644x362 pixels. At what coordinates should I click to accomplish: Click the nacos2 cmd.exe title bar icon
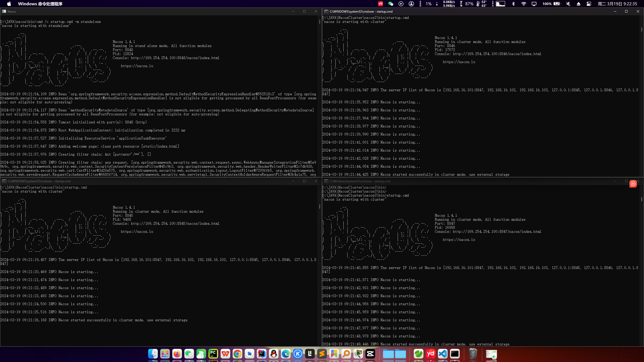coord(326,11)
